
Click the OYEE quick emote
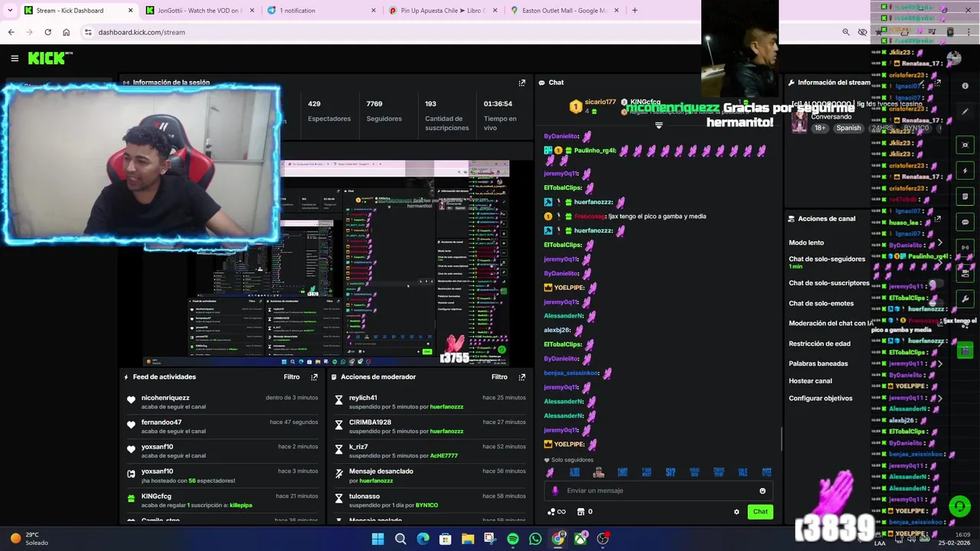tap(766, 472)
